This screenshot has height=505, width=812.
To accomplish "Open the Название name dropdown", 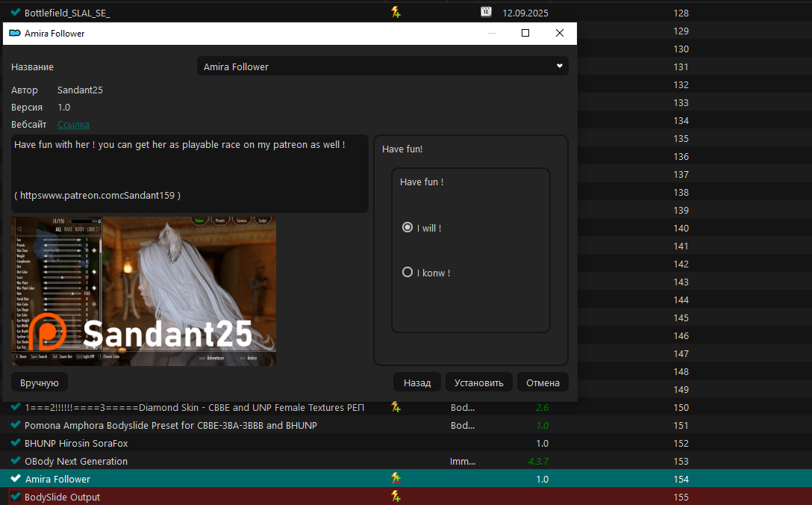I will 383,66.
